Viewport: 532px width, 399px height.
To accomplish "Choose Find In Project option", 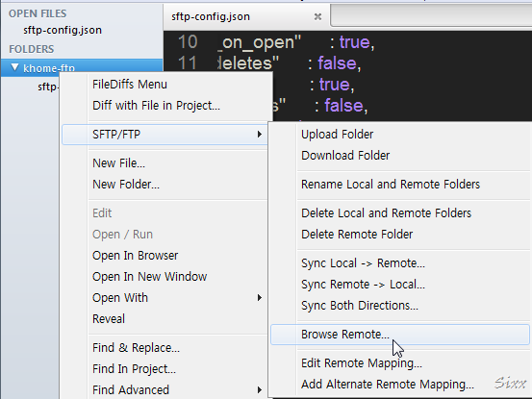I will coord(134,369).
